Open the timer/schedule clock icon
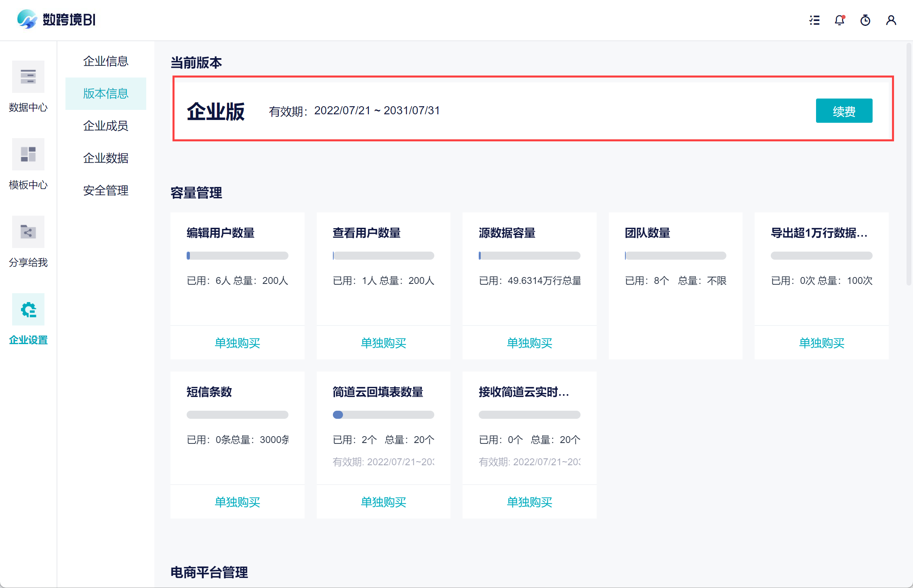Screen dimensions: 913x588 pyautogui.click(x=865, y=20)
